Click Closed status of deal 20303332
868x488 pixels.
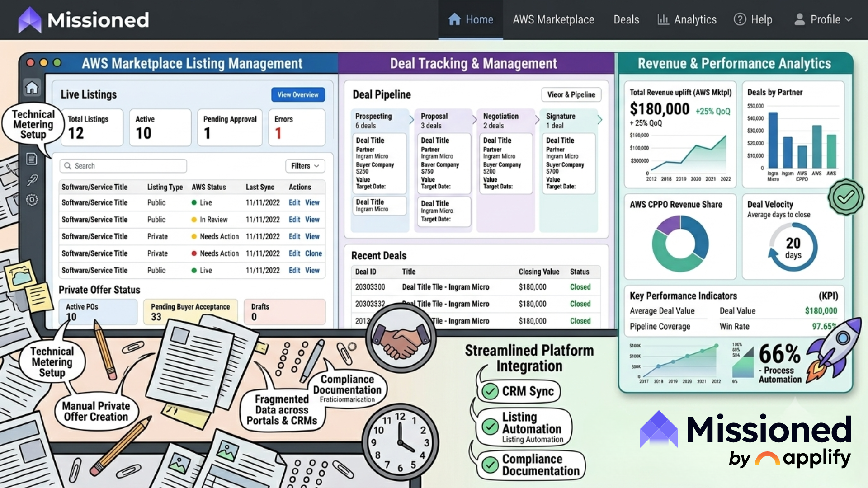click(x=580, y=304)
